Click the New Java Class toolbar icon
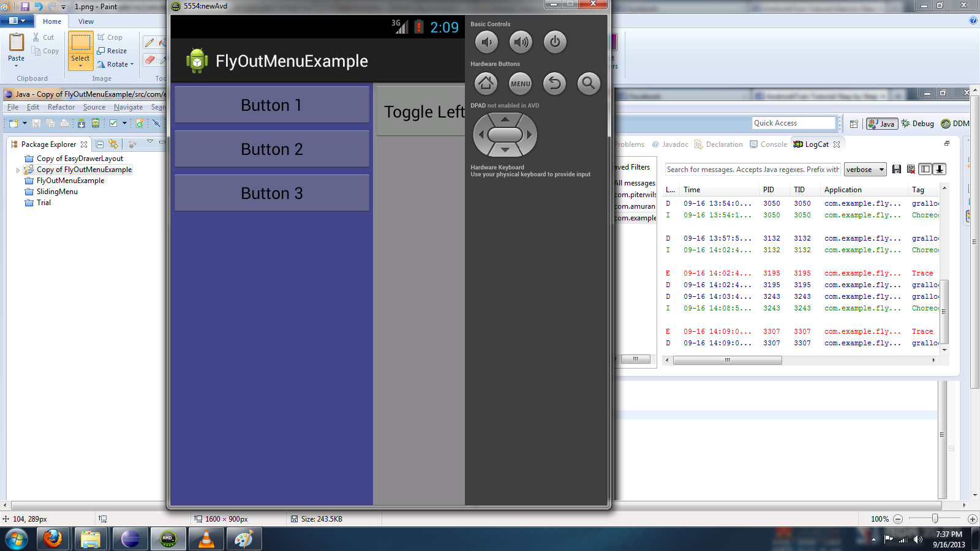The height and width of the screenshot is (551, 980). pyautogui.click(x=140, y=123)
